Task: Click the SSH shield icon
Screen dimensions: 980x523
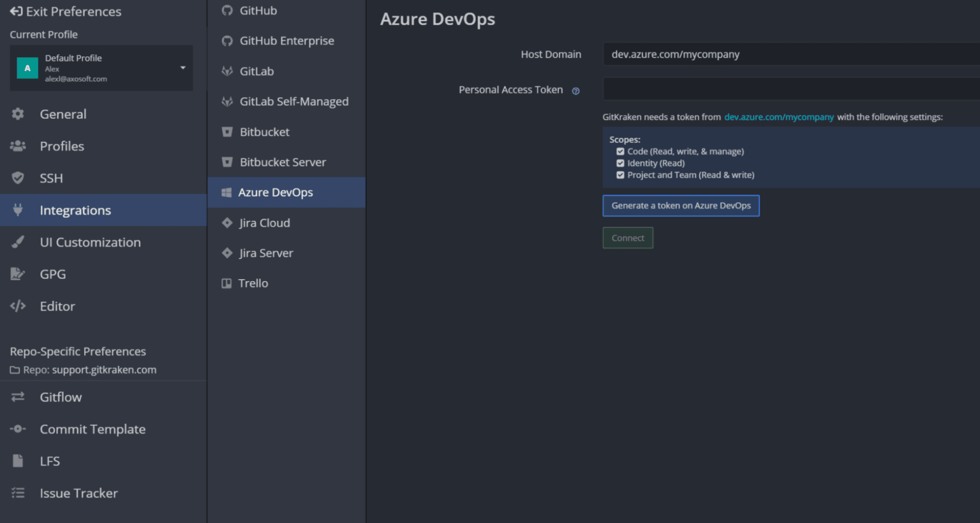Action: (18, 178)
